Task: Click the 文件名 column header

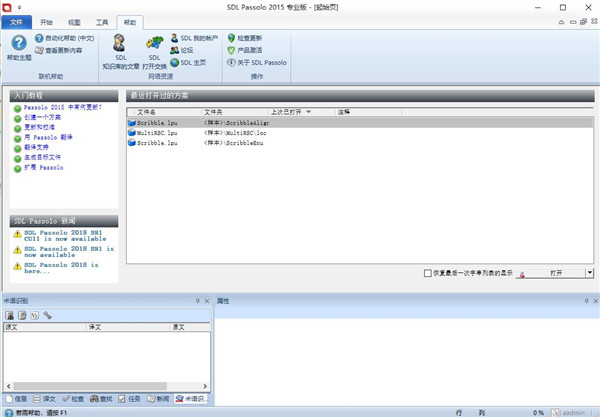Action: click(168, 112)
